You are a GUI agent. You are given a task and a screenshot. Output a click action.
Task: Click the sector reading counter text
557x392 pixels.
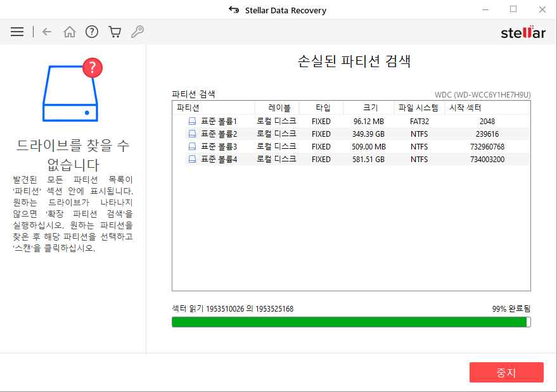tap(233, 308)
